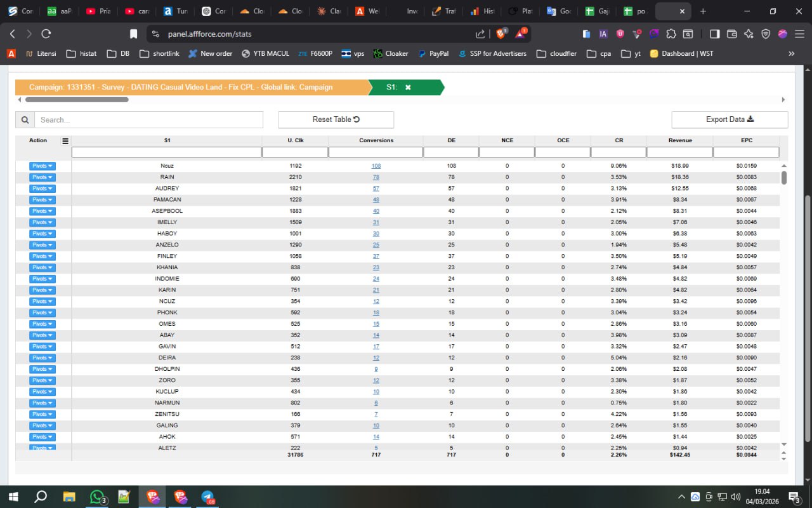Screen dimensions: 812x508
Task: Show more bookmarks with the double chevron
Action: coord(791,53)
